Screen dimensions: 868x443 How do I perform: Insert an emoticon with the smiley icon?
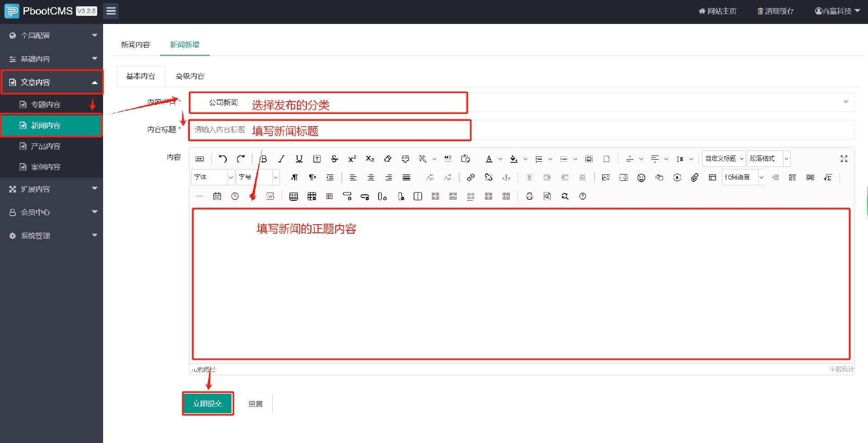[641, 178]
